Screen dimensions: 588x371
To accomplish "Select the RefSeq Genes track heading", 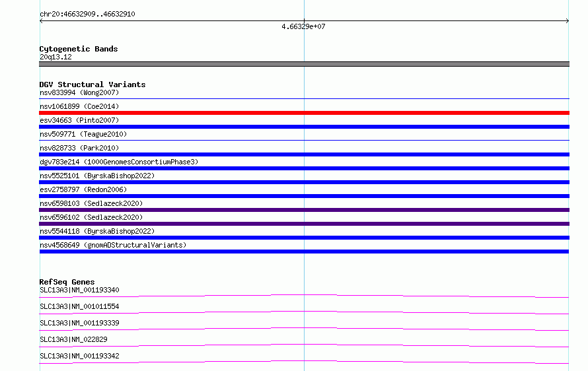I will pos(67,282).
